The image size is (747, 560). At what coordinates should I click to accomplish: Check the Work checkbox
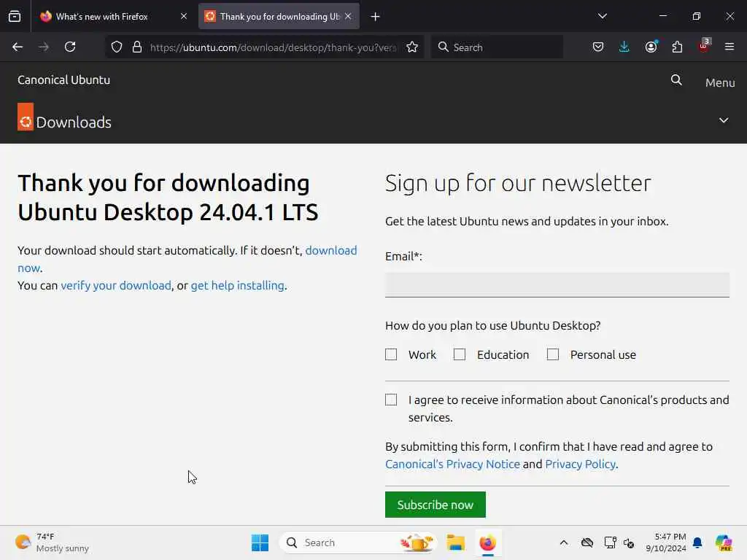[391, 354]
